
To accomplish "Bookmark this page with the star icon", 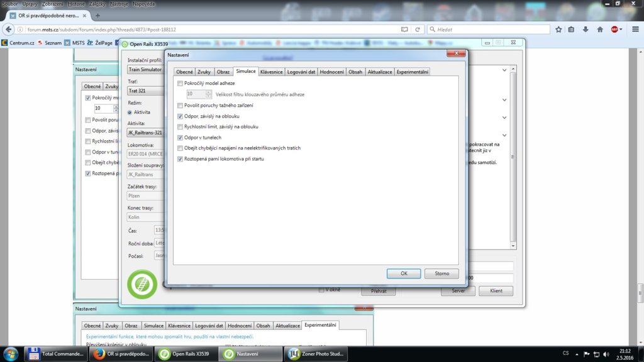I will tap(558, 30).
